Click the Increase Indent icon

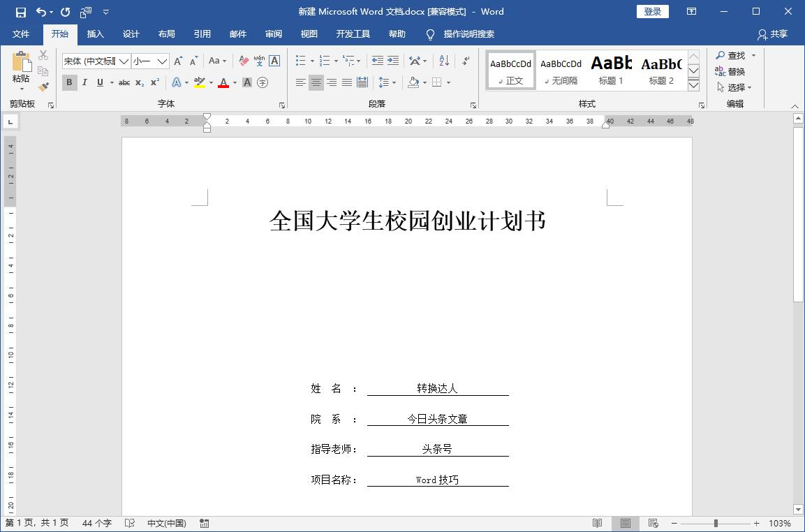click(x=393, y=61)
